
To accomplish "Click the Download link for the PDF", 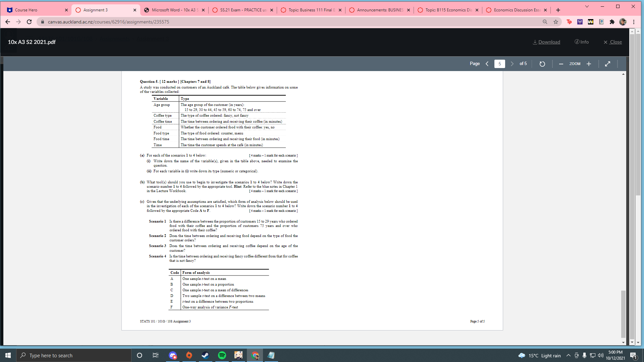I will coord(549,42).
